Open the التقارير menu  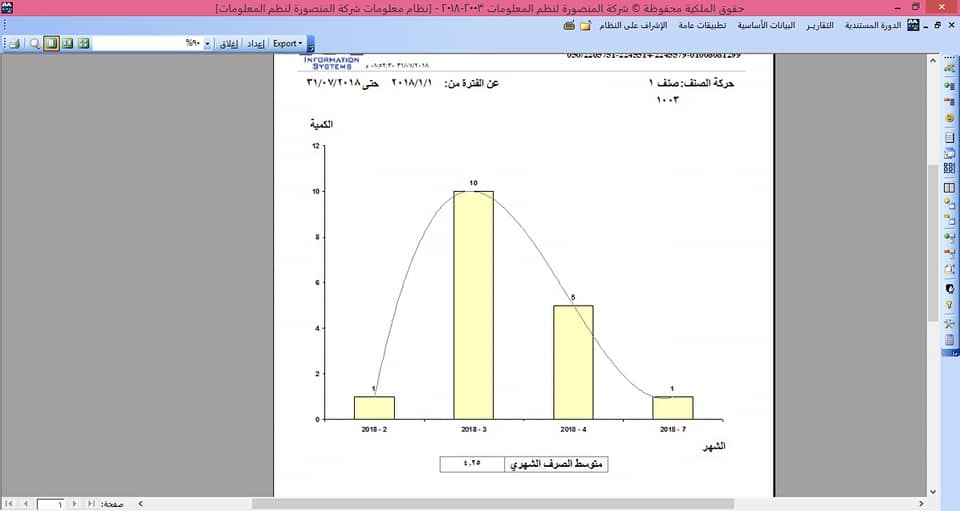819,26
